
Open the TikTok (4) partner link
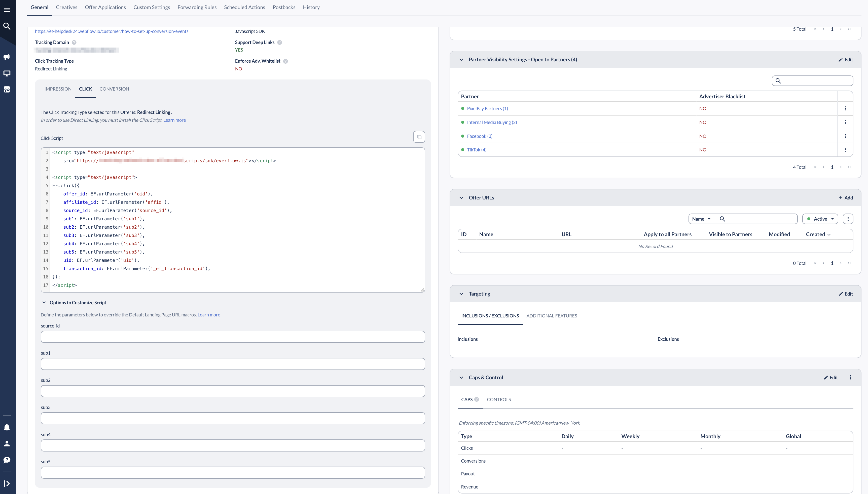click(477, 150)
